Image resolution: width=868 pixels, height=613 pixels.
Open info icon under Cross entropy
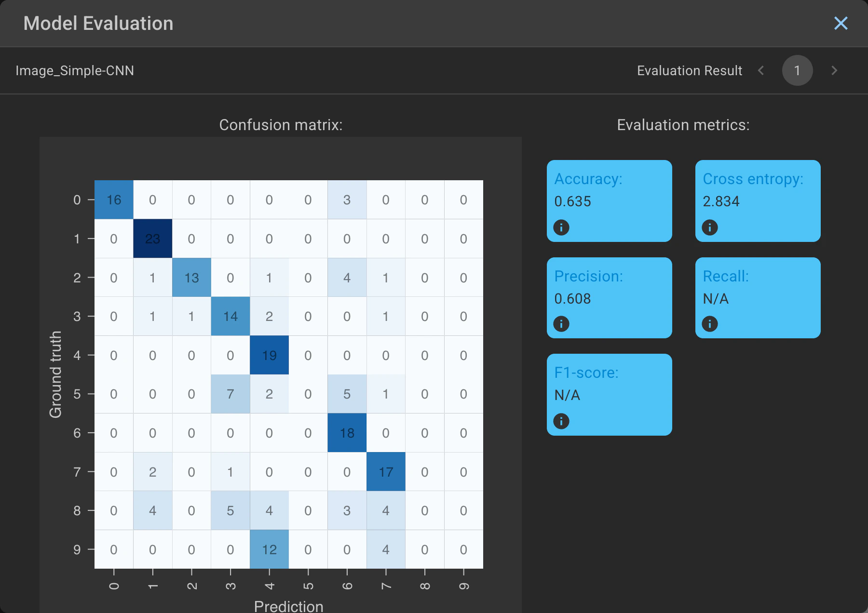pos(709,227)
